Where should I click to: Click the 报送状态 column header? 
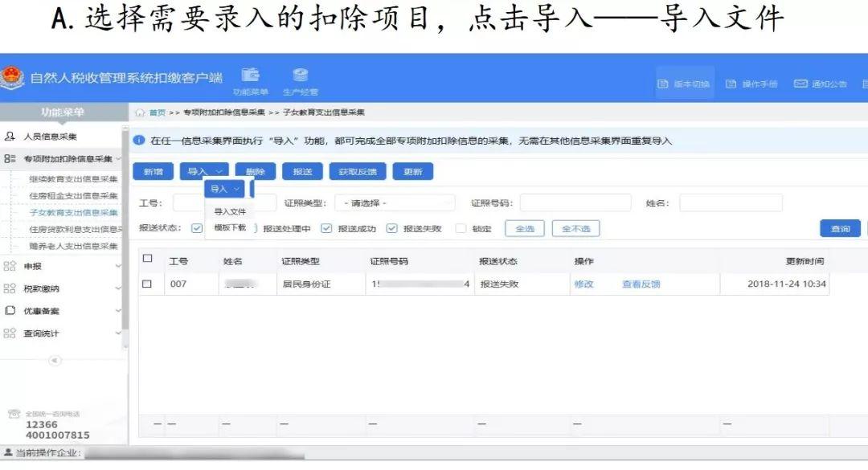pos(498,261)
